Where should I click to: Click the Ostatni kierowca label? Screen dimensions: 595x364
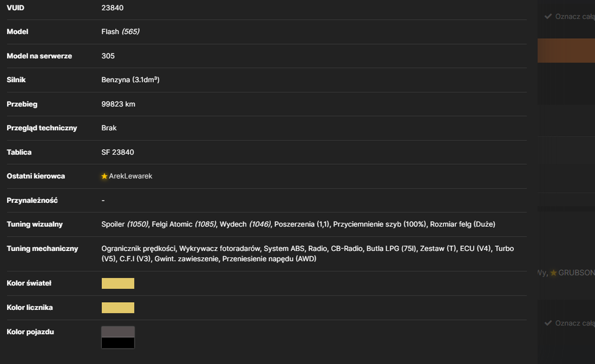pyautogui.click(x=36, y=176)
